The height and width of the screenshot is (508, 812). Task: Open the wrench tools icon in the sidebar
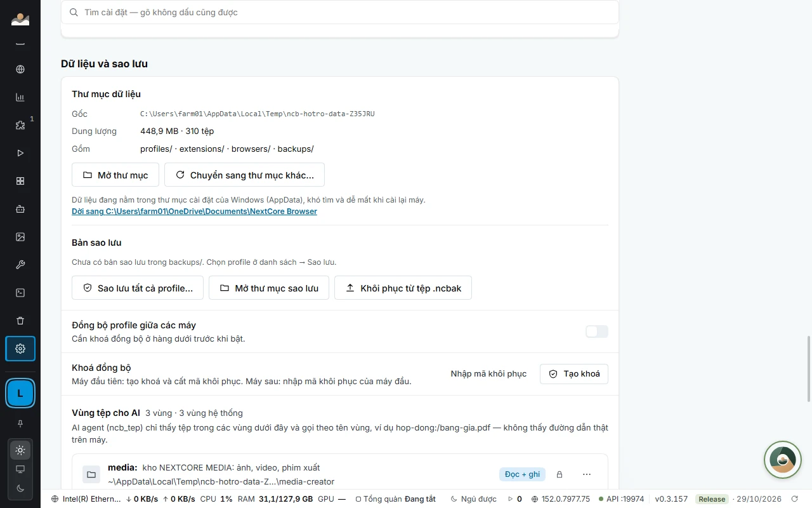(x=20, y=265)
